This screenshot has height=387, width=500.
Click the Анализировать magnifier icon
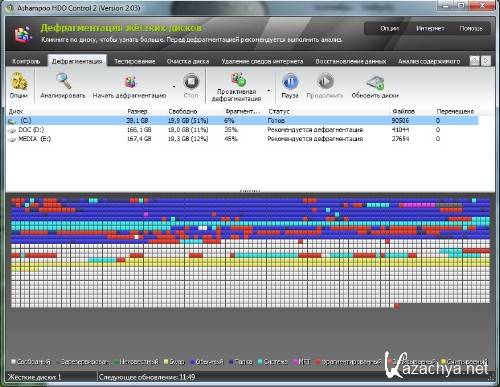[63, 81]
